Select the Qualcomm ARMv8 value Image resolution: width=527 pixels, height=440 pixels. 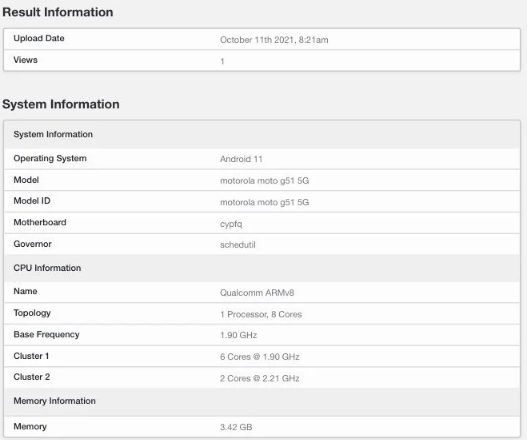pyautogui.click(x=257, y=293)
